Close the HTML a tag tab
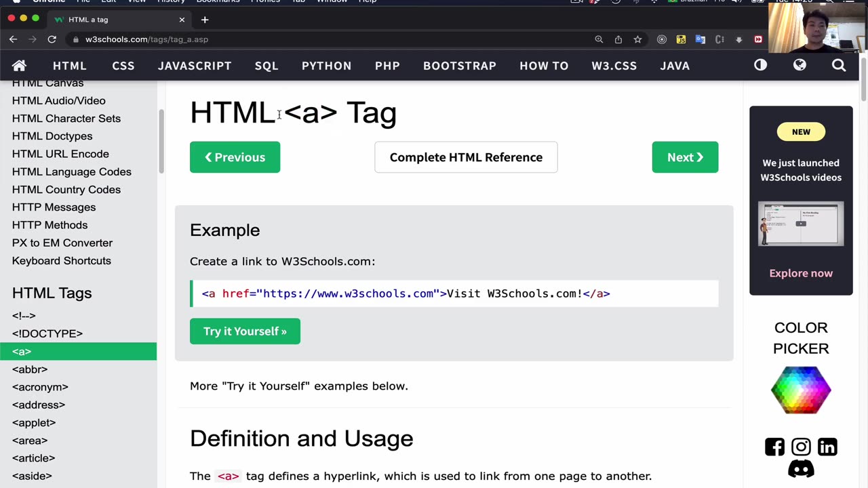This screenshot has width=868, height=488. (182, 20)
